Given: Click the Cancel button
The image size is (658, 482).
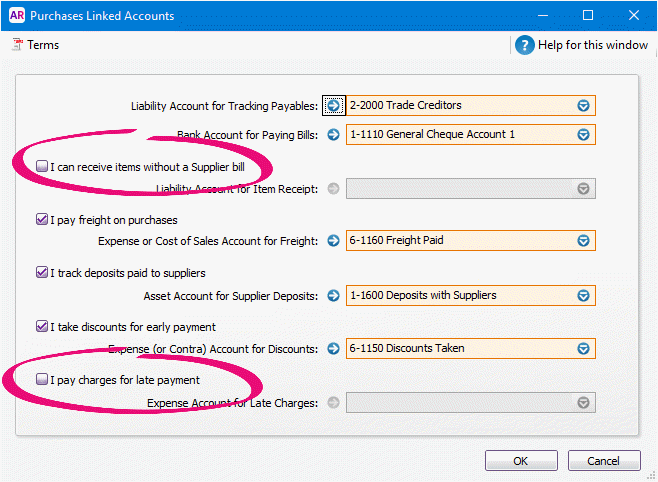Looking at the screenshot, I should coord(604,461).
